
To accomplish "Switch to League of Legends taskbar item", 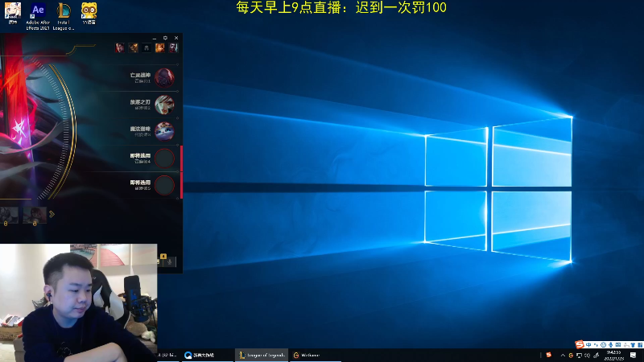I will tap(262, 355).
